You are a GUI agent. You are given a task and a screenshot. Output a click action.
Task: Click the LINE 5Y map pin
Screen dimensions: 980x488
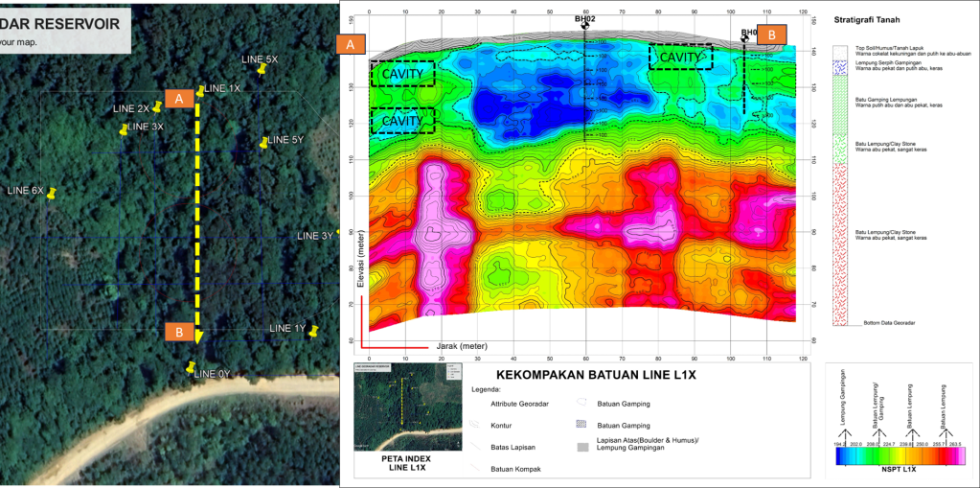264,143
